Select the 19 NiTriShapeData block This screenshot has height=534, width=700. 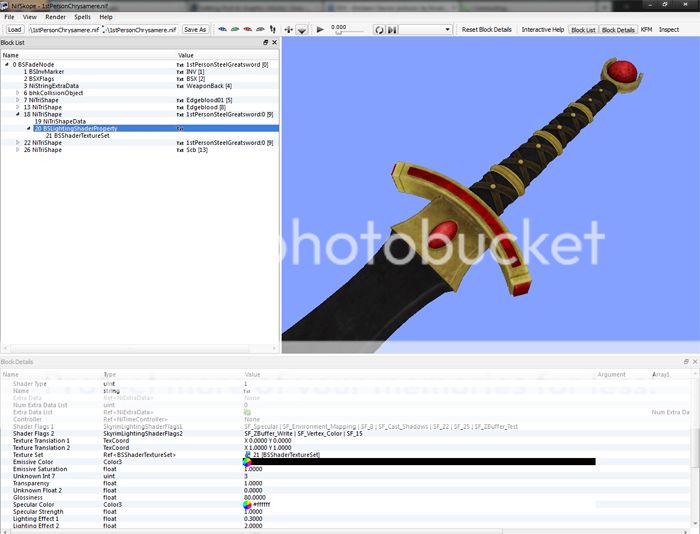[x=60, y=121]
